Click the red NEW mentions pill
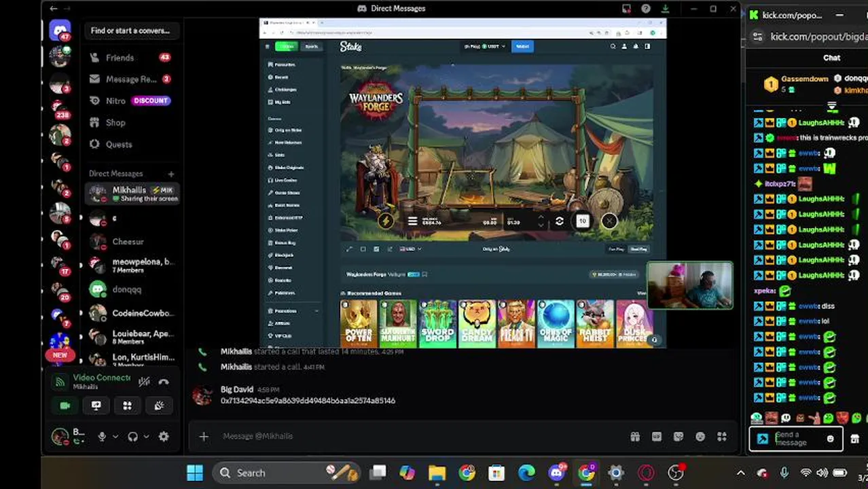 pyautogui.click(x=60, y=355)
